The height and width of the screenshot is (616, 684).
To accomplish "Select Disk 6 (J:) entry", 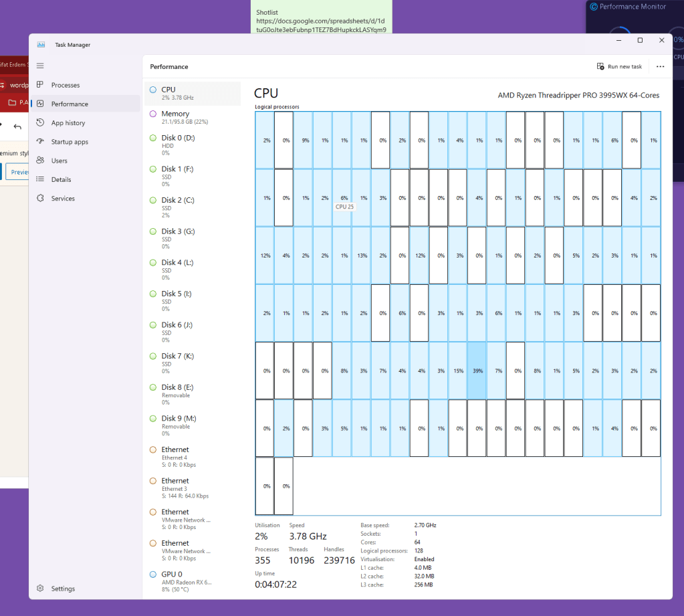I will coord(193,332).
